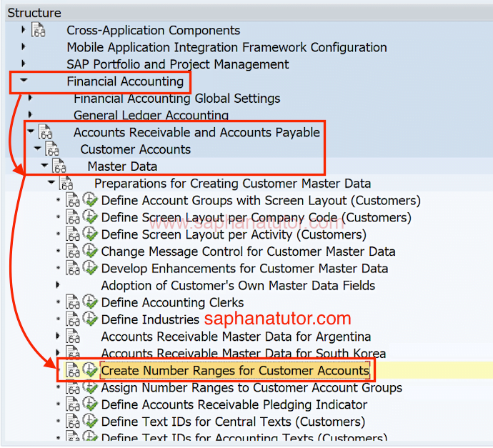Open documentation icon for Define Accounting Clerks
The width and height of the screenshot is (493, 448).
point(73,302)
